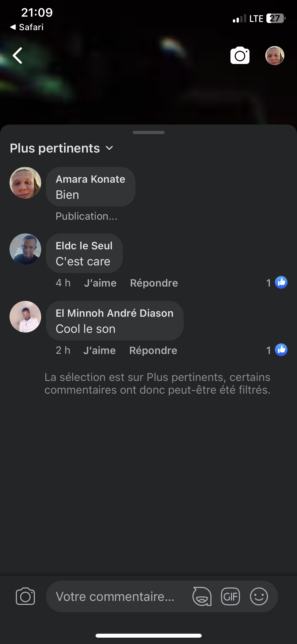This screenshot has width=297, height=644.
Task: Reply to the "Cool le son" comment
Action: [153, 351]
